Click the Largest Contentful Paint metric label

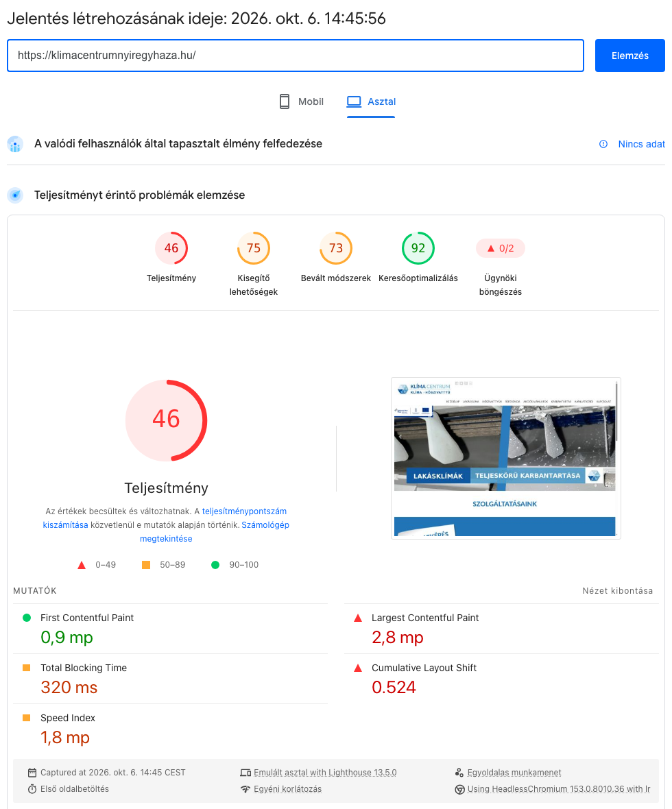pyautogui.click(x=424, y=618)
